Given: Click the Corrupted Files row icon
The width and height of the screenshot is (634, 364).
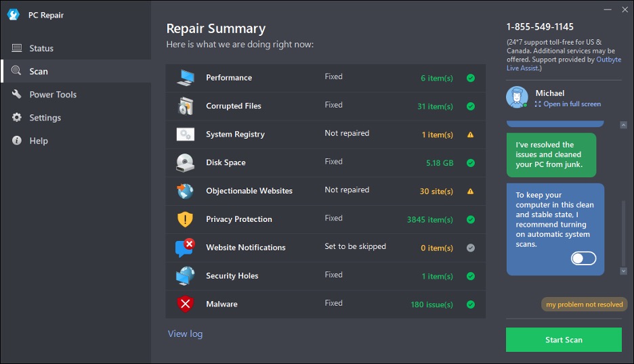Looking at the screenshot, I should pos(186,106).
